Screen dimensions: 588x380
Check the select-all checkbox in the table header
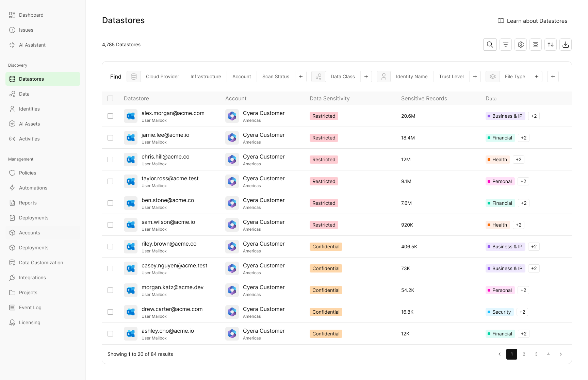(110, 98)
